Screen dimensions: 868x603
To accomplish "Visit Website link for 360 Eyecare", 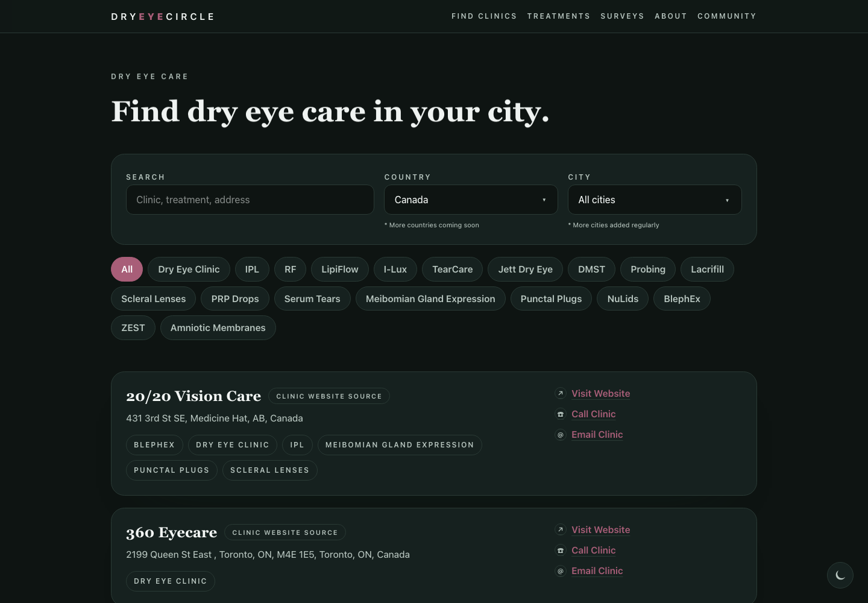I will [601, 529].
